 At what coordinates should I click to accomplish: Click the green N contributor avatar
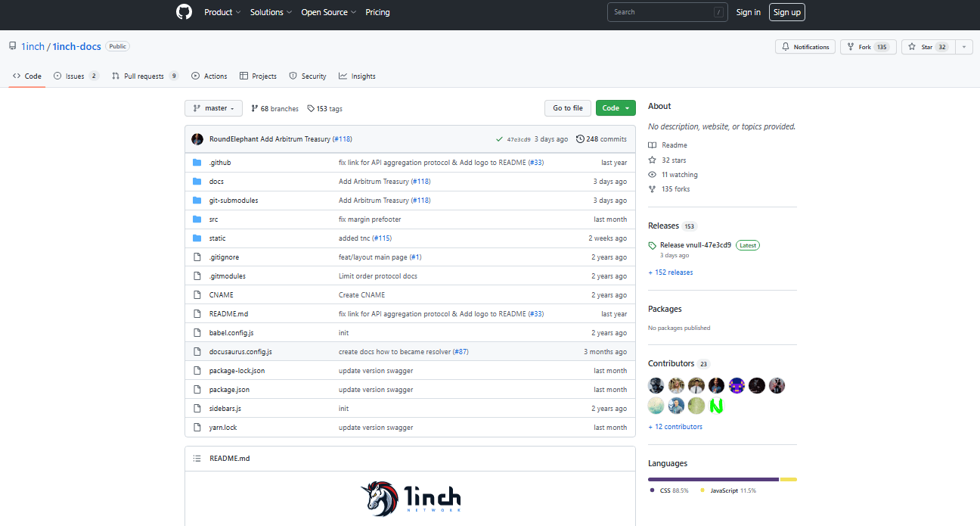click(x=717, y=406)
